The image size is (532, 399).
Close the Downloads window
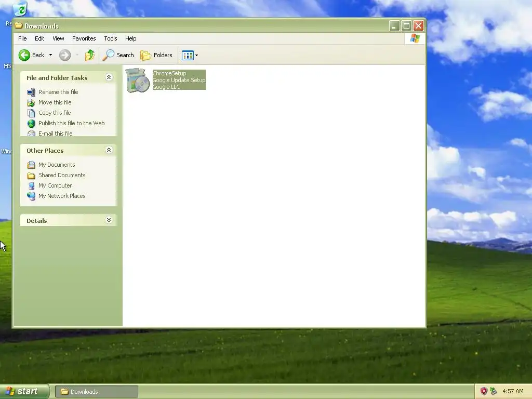pyautogui.click(x=419, y=26)
